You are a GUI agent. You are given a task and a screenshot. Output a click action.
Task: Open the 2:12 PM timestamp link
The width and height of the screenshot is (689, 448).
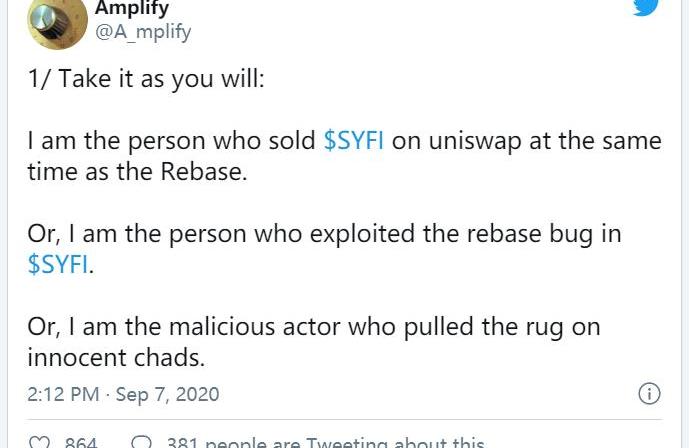point(63,394)
